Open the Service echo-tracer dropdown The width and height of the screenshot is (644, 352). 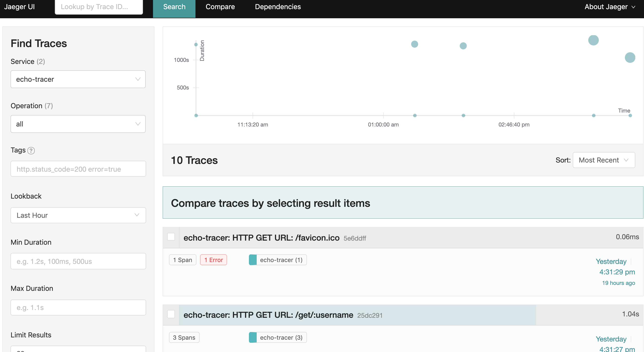pyautogui.click(x=78, y=79)
